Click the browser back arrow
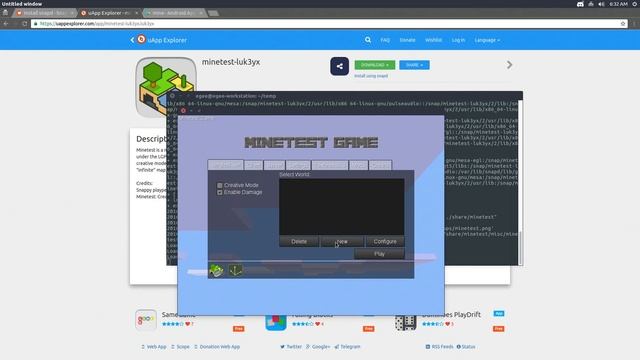The height and width of the screenshot is (360, 640). [x=6, y=24]
